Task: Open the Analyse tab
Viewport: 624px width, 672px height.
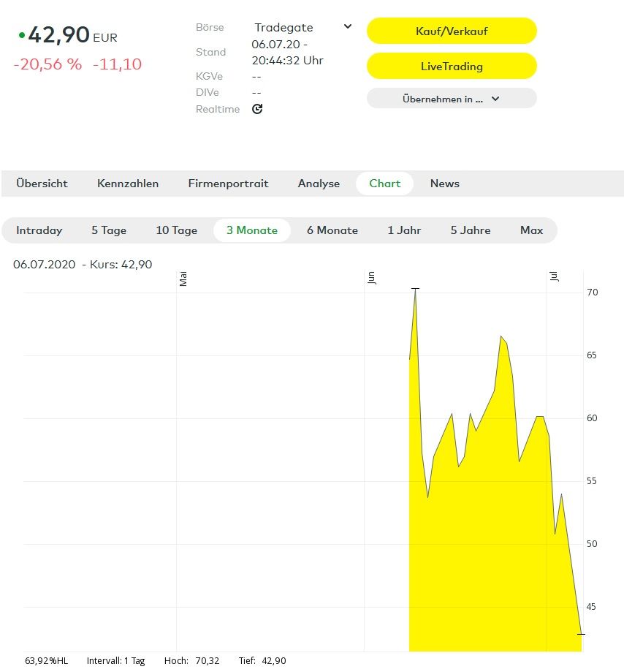Action: pyautogui.click(x=319, y=184)
